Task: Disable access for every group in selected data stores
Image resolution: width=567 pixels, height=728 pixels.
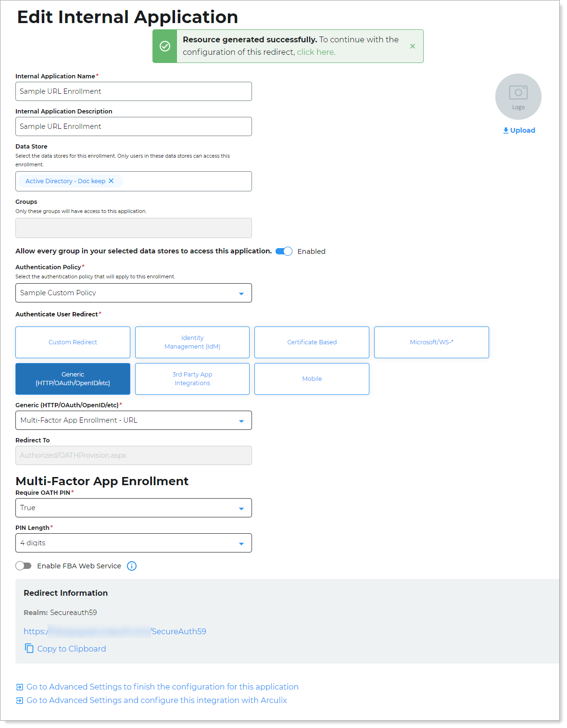Action: tap(284, 251)
